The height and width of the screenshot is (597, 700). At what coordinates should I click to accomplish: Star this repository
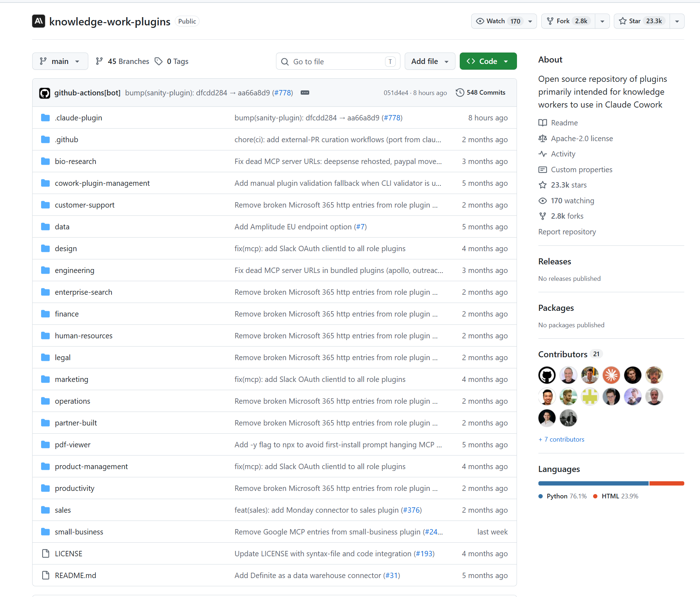(642, 21)
